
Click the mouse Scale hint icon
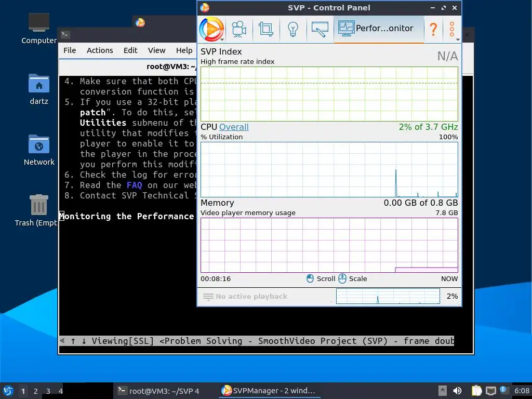coord(342,278)
